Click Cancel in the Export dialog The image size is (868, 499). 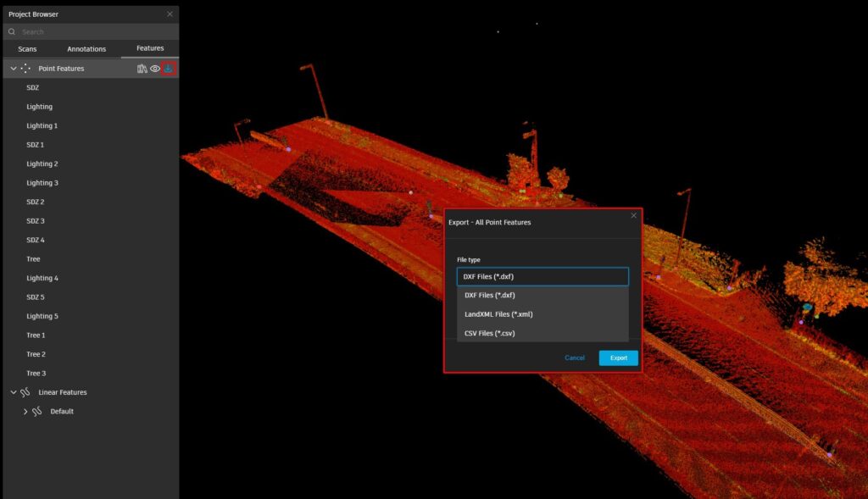coord(575,358)
